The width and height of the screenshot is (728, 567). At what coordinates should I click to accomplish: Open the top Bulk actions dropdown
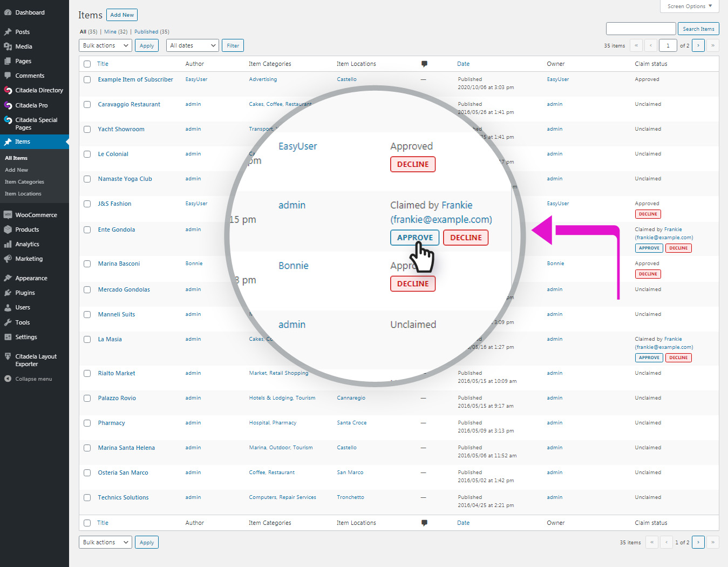coord(105,46)
